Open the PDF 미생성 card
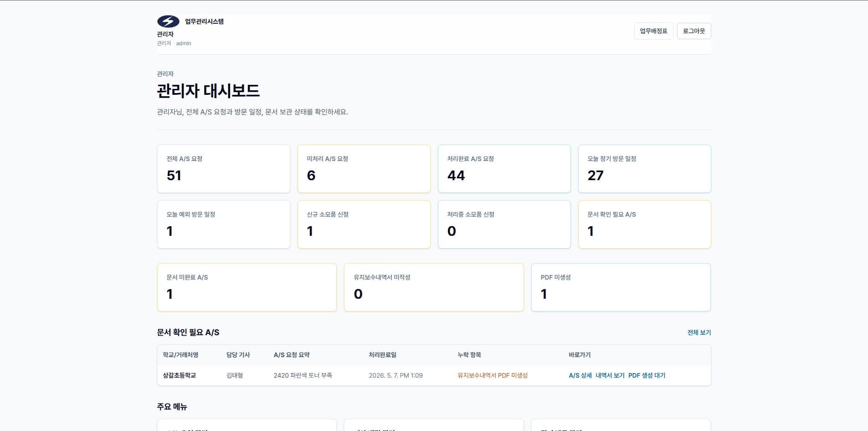Viewport: 868px width, 431px height. [621, 287]
